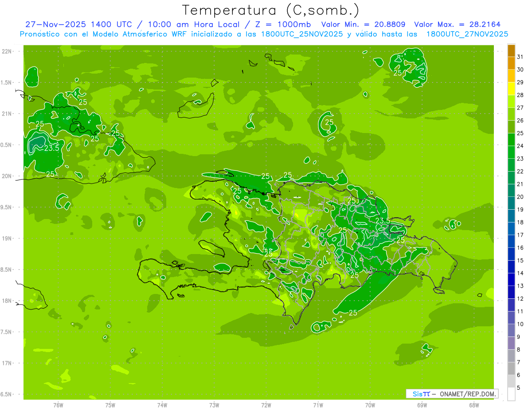
Task: Click the "Temperatura (C,somb.)" map title
Action: coord(271,10)
